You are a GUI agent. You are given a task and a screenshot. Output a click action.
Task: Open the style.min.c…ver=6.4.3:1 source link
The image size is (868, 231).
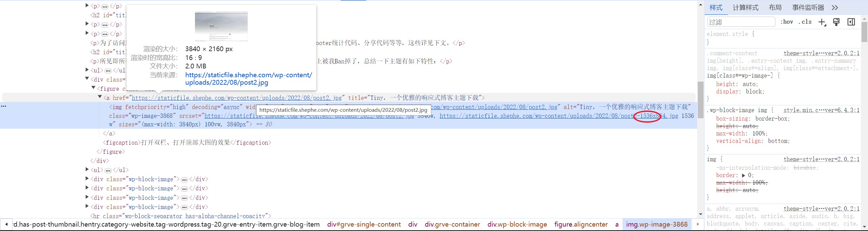click(x=821, y=110)
